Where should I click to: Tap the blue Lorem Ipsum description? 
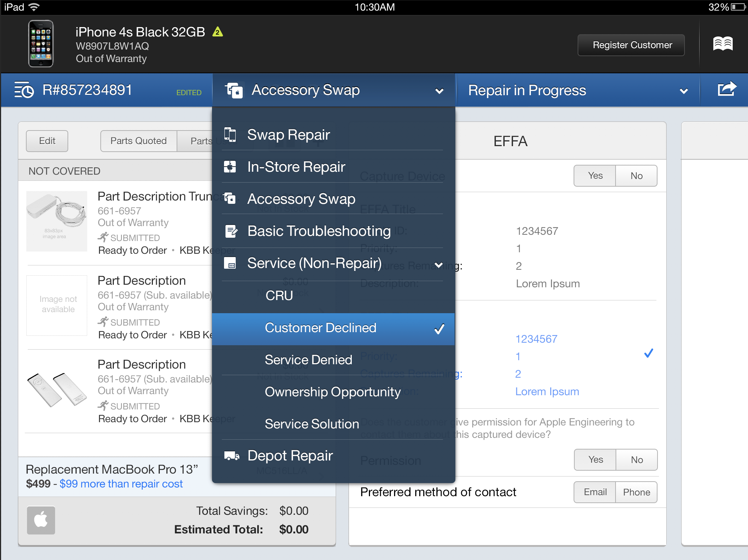(x=547, y=392)
